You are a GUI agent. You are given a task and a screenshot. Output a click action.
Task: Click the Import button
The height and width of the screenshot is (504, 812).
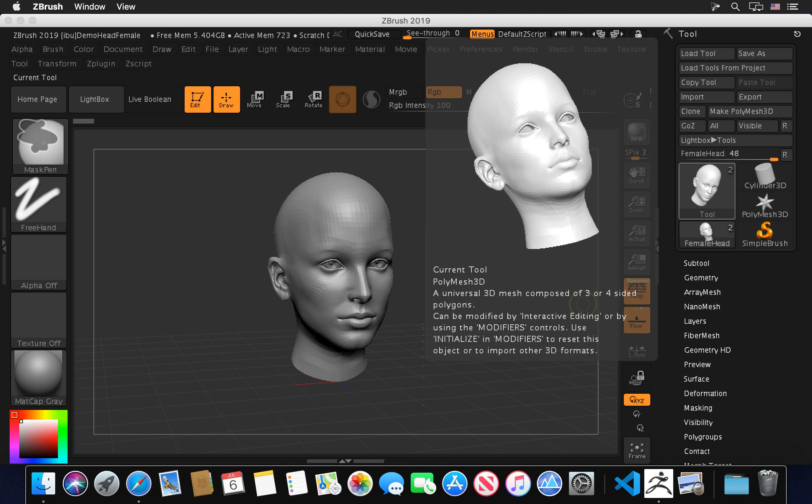point(707,97)
